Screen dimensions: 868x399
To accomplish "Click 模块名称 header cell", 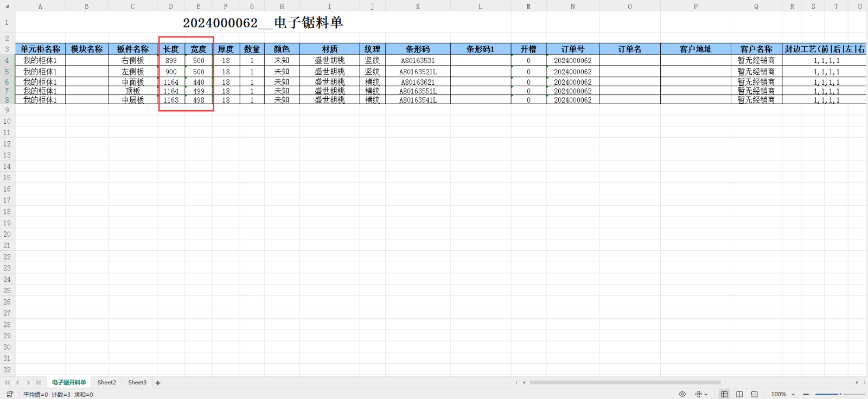I will (87, 49).
